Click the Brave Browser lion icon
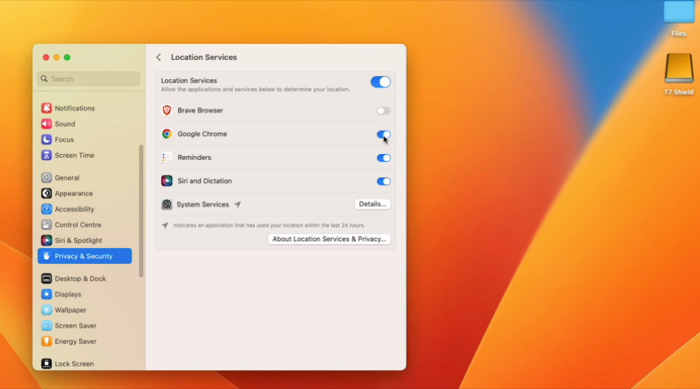Image resolution: width=700 pixels, height=389 pixels. point(167,110)
